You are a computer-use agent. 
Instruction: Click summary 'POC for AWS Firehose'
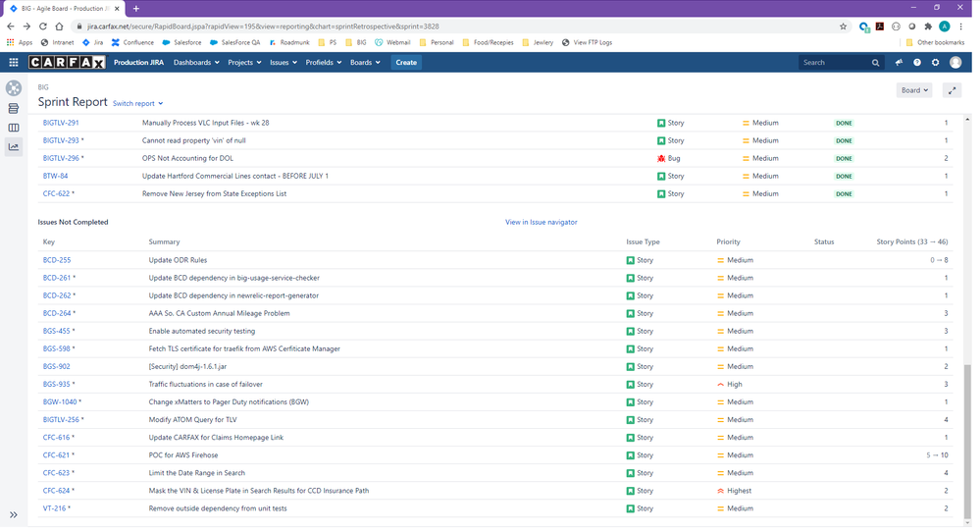(183, 455)
